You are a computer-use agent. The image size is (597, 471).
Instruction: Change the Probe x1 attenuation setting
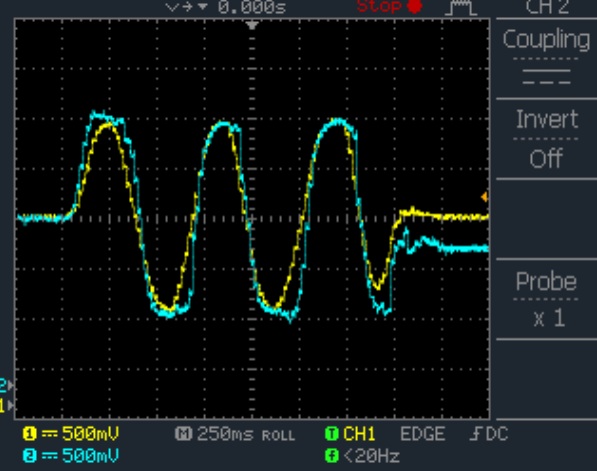546,299
